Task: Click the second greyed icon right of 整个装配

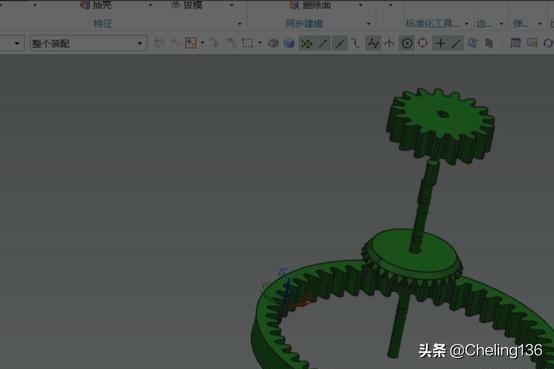Action: point(175,43)
